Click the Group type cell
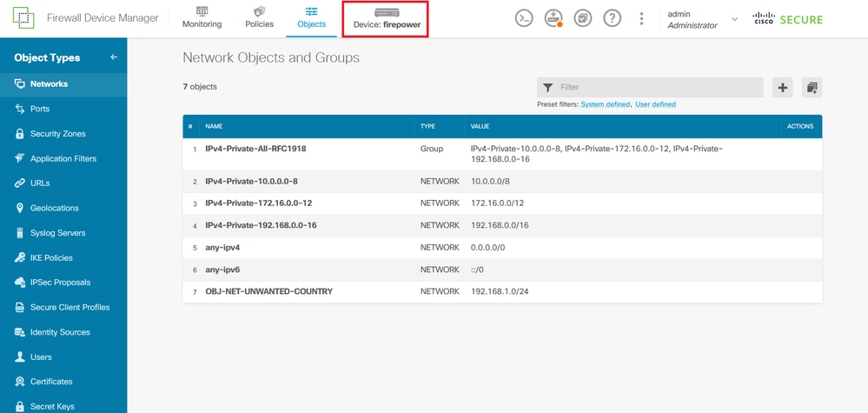 432,149
